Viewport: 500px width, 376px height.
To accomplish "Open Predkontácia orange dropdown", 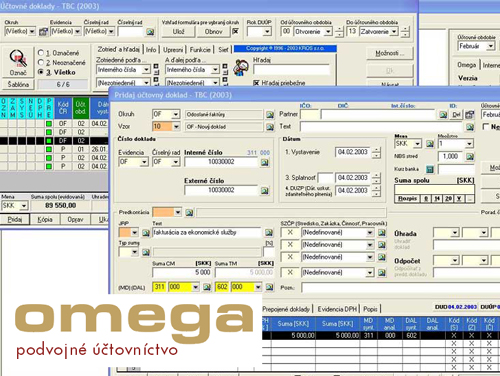I will tap(178, 212).
